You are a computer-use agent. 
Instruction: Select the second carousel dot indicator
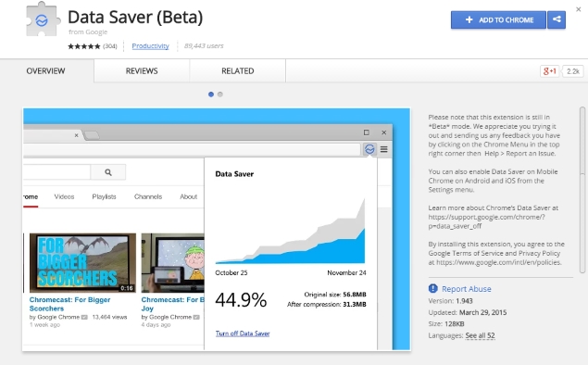[x=220, y=94]
